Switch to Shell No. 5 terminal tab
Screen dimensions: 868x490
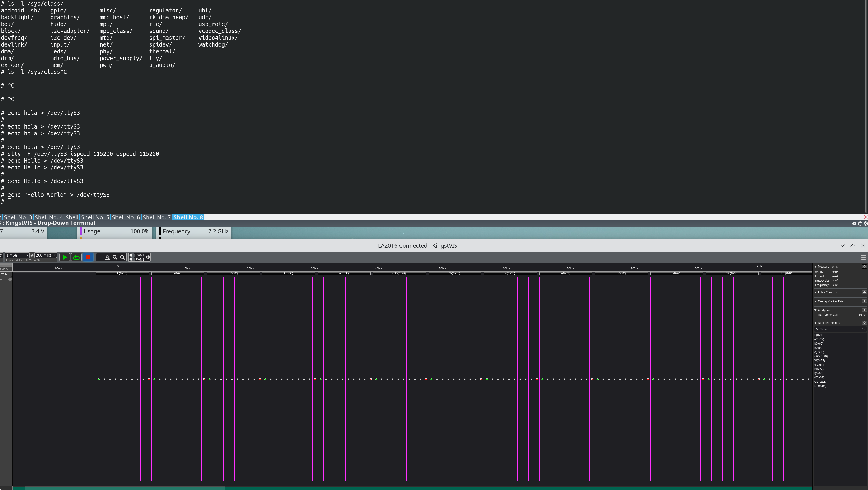tap(95, 217)
